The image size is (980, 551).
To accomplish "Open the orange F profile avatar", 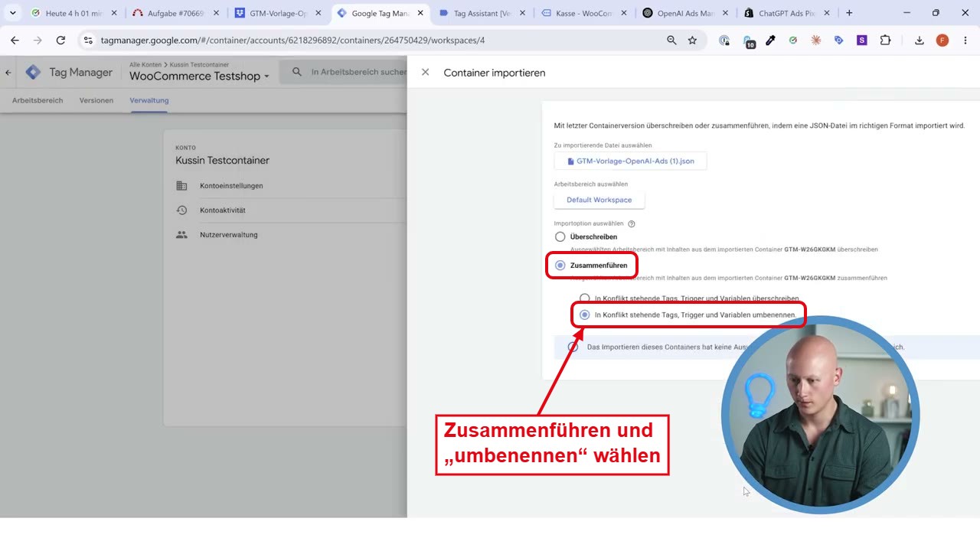I will click(942, 41).
